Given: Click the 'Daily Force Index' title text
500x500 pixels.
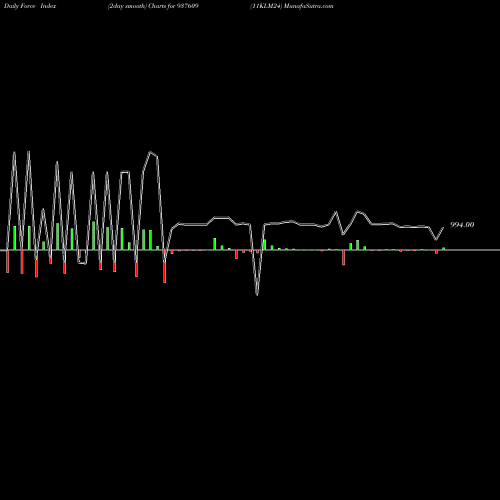Looking at the screenshot, I should (x=30, y=6).
